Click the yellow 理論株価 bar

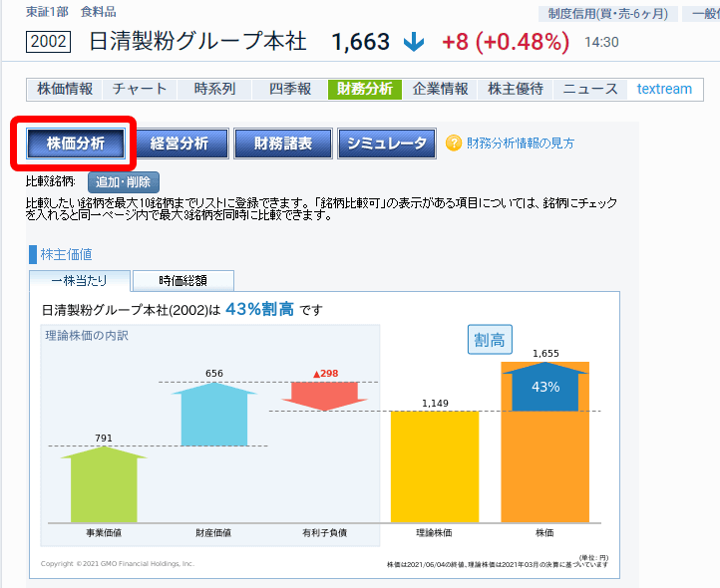point(435,466)
